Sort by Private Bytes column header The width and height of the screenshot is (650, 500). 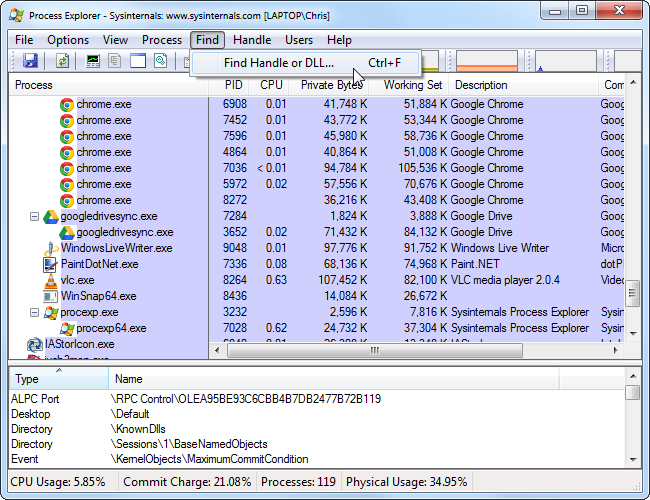click(x=331, y=85)
